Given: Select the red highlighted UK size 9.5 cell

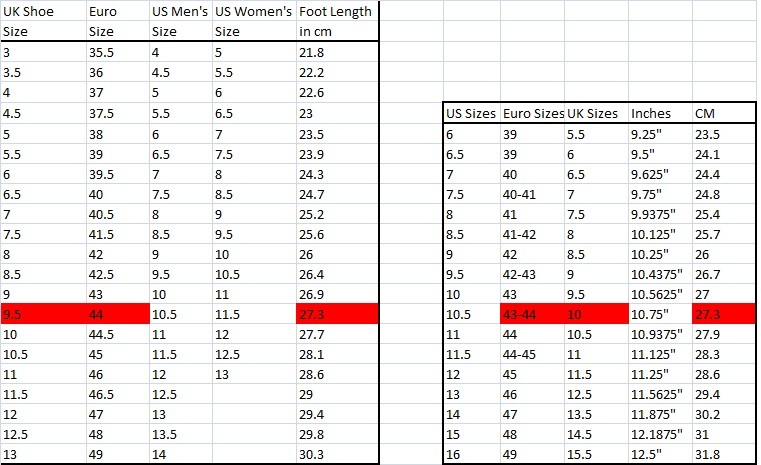Looking at the screenshot, I should point(44,314).
